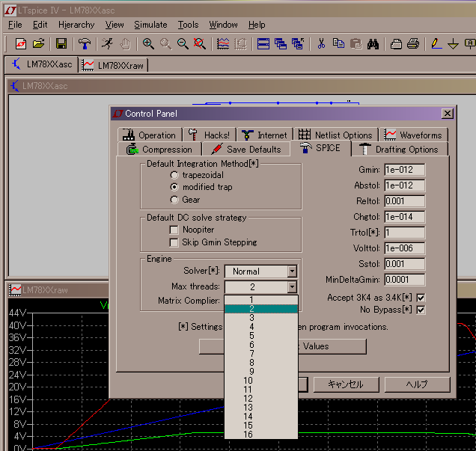
Task: Switch to the Waveforms tab
Action: [413, 135]
